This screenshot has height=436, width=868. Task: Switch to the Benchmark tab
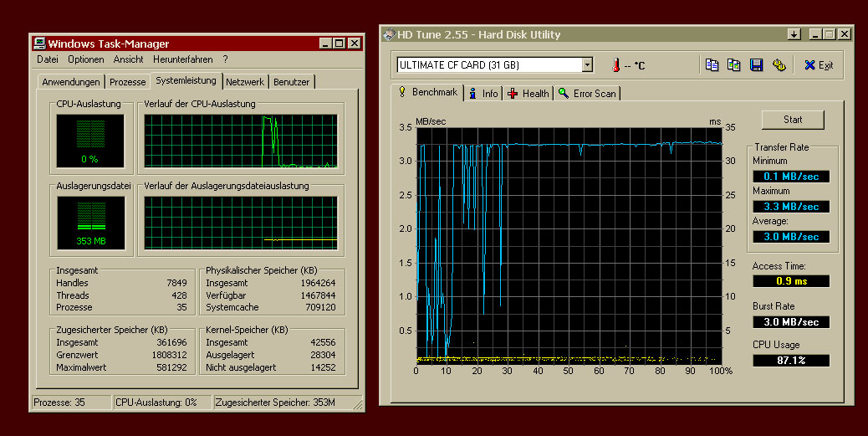coord(428,92)
